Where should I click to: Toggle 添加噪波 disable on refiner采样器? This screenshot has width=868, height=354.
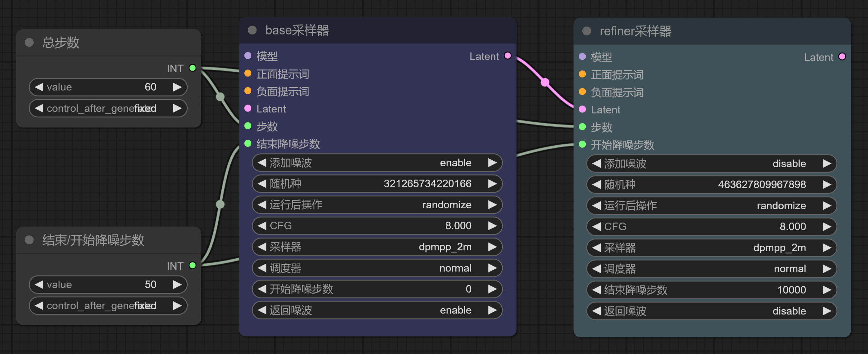712,164
